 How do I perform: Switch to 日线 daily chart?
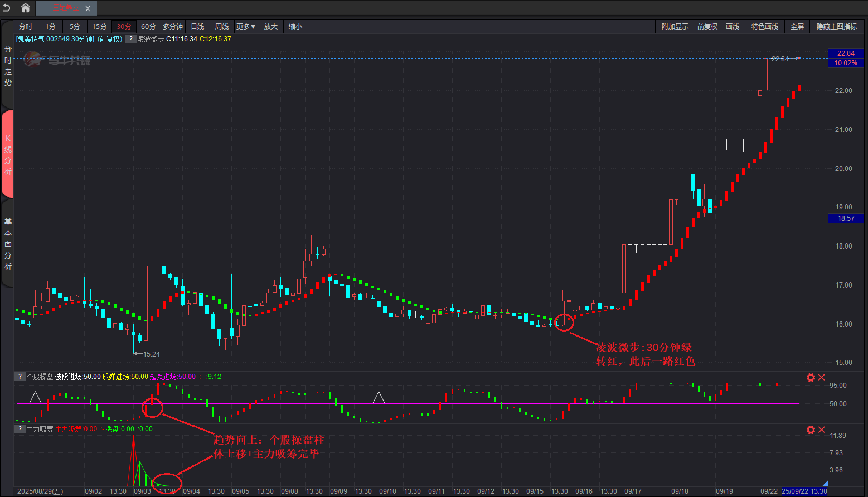pos(197,27)
